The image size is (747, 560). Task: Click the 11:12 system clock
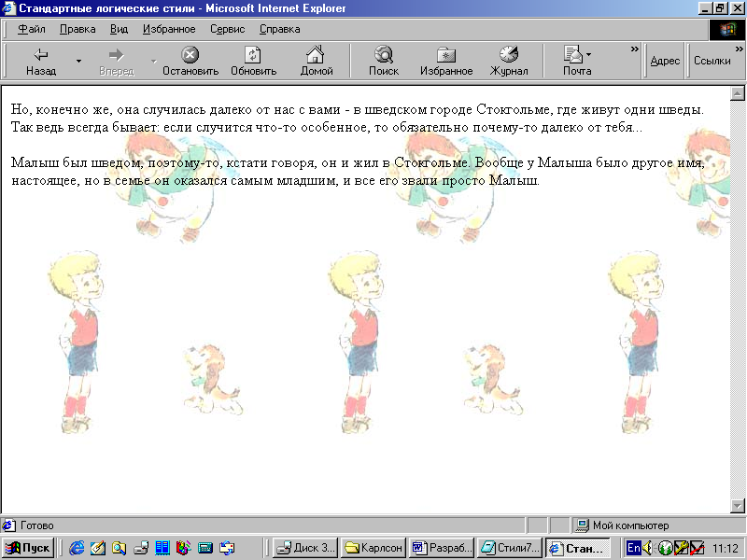(725, 548)
